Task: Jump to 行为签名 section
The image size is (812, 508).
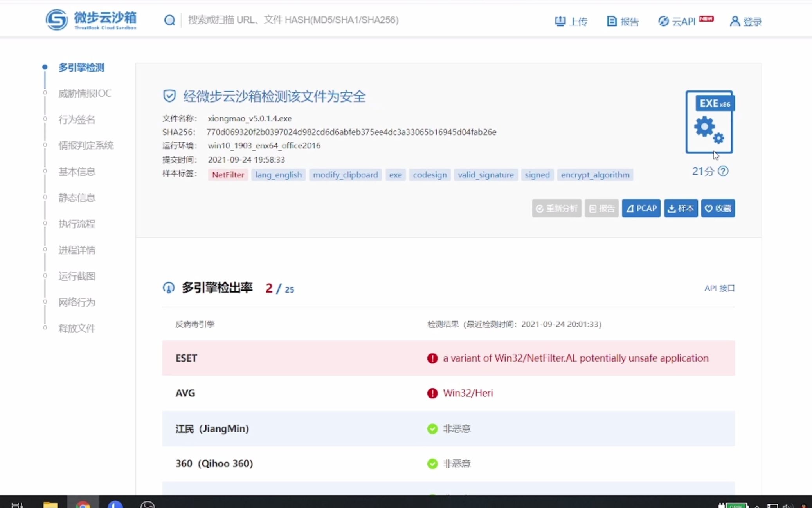Action: (x=77, y=119)
